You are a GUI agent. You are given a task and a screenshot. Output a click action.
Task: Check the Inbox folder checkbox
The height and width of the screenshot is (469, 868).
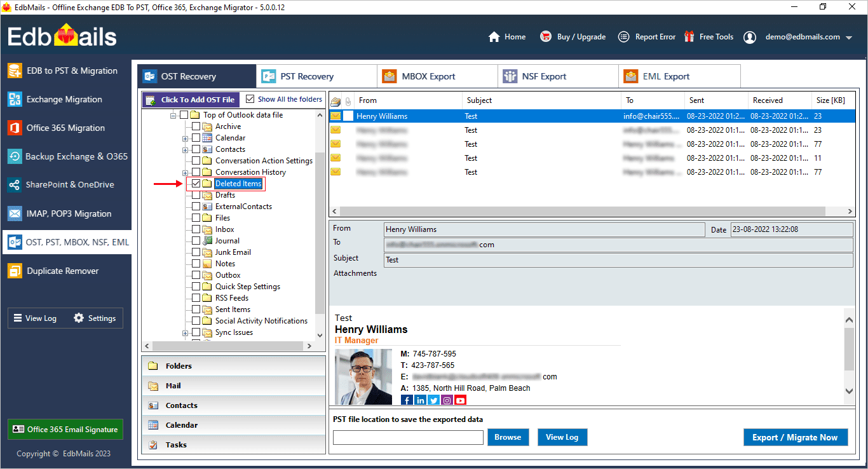pyautogui.click(x=196, y=229)
